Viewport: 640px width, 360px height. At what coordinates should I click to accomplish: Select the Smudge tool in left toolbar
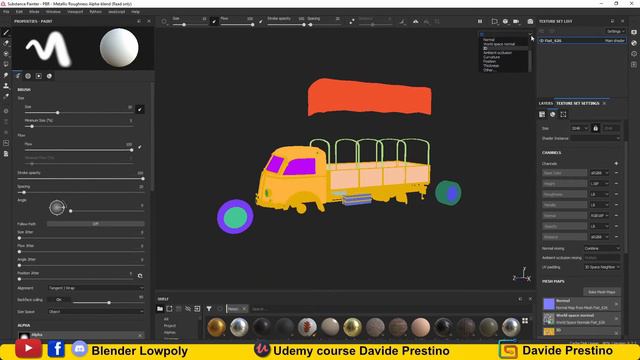point(6,75)
